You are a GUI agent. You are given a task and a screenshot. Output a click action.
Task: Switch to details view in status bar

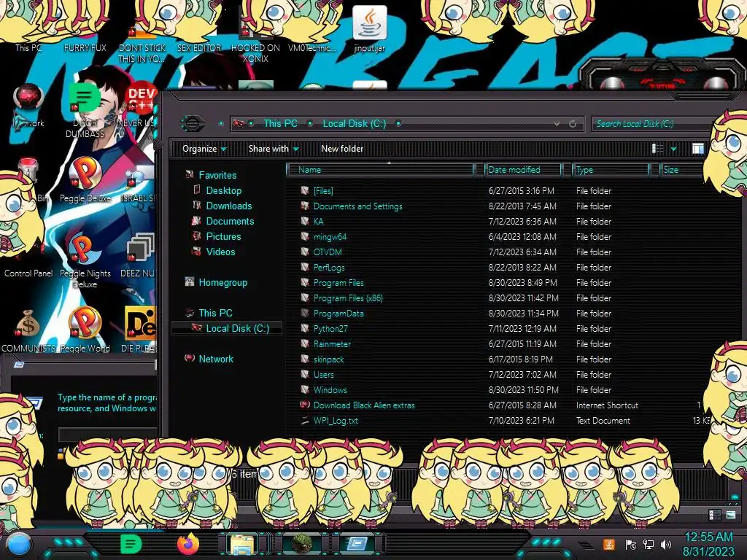715,514
